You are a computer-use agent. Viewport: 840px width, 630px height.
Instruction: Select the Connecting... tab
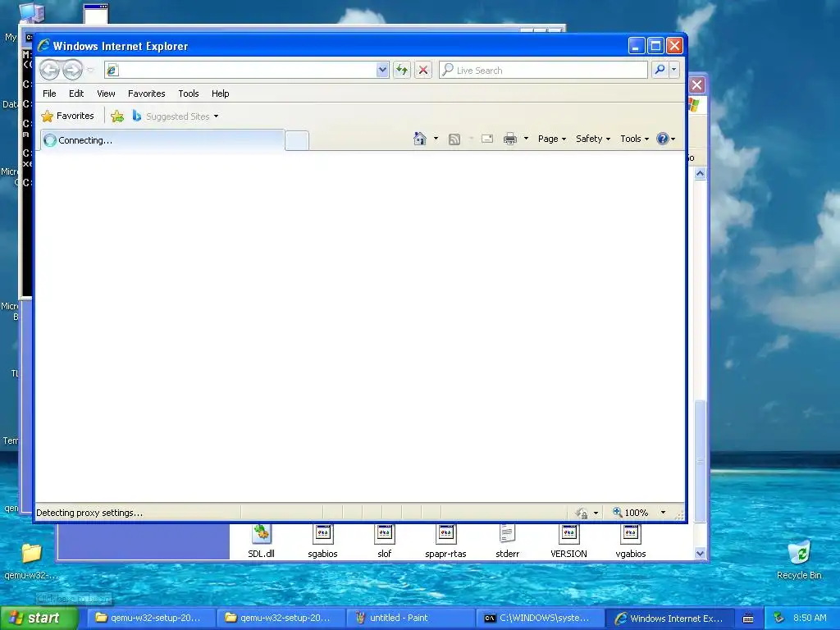click(x=162, y=140)
